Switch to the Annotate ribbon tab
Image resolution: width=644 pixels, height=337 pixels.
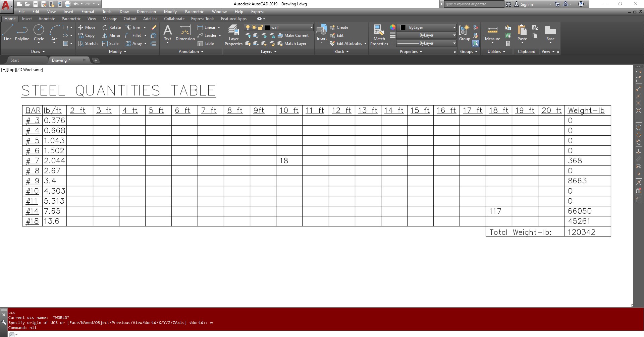click(47, 19)
